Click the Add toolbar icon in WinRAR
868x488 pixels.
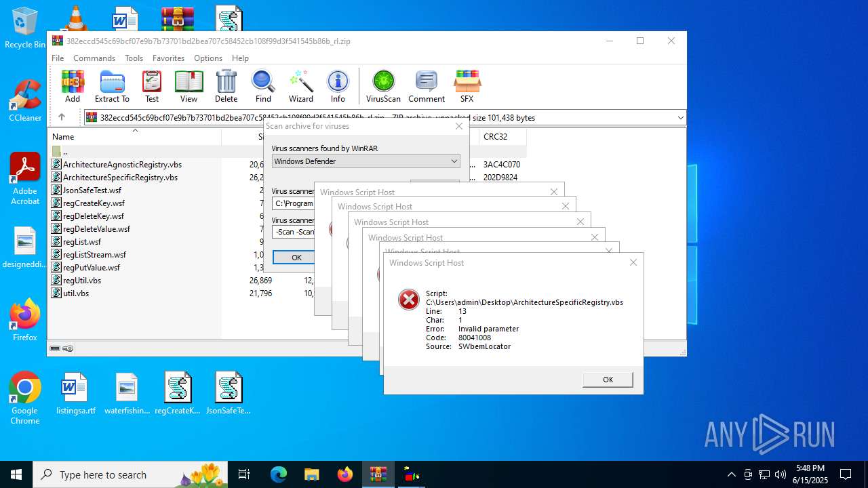click(73, 86)
